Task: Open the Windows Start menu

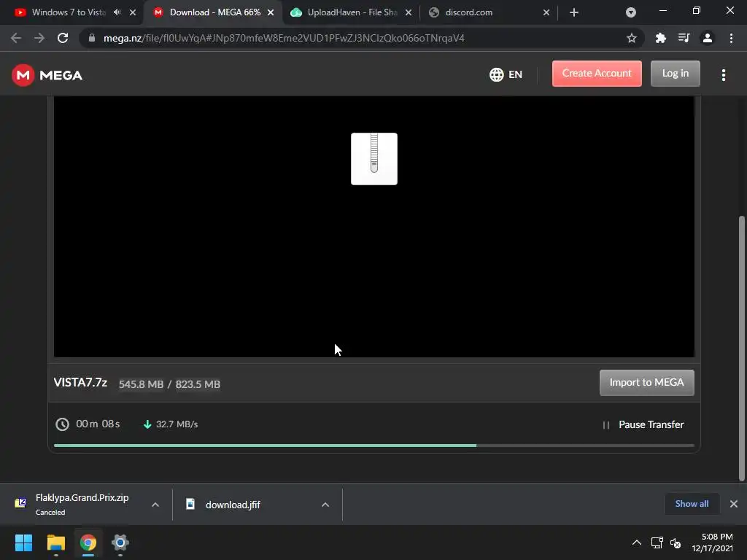Action: 23,542
